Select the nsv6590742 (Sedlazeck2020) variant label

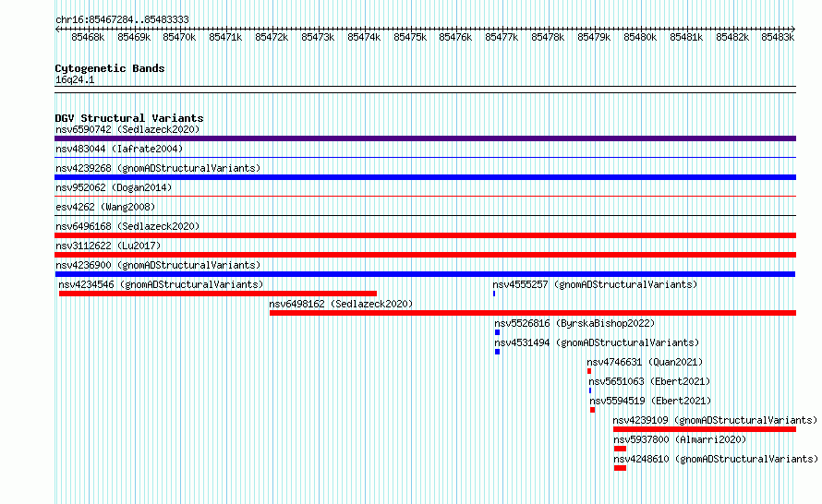coord(127,129)
